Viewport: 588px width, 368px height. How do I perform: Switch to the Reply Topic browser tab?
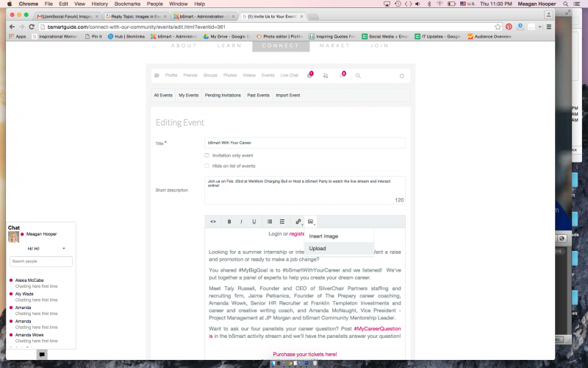pyautogui.click(x=136, y=16)
